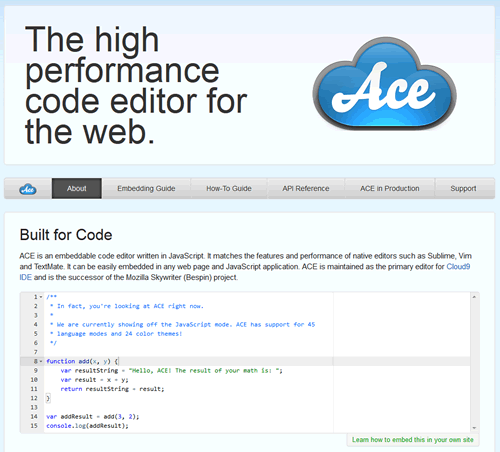Click the 'console.log(addResult);' code line
This screenshot has height=452, width=500.
coord(87,426)
